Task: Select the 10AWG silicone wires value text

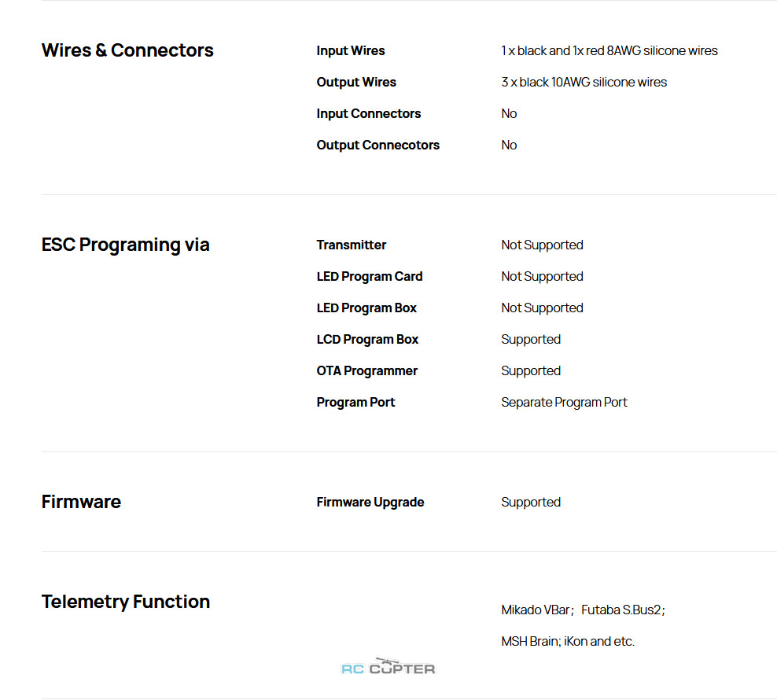Action: [584, 83]
